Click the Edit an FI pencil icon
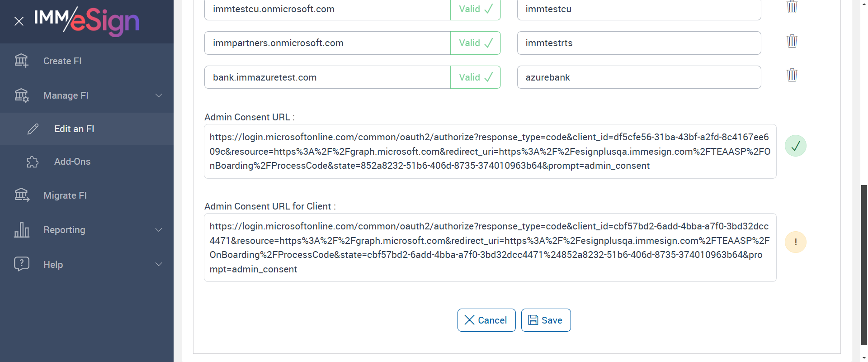Image resolution: width=868 pixels, height=362 pixels. [x=33, y=129]
